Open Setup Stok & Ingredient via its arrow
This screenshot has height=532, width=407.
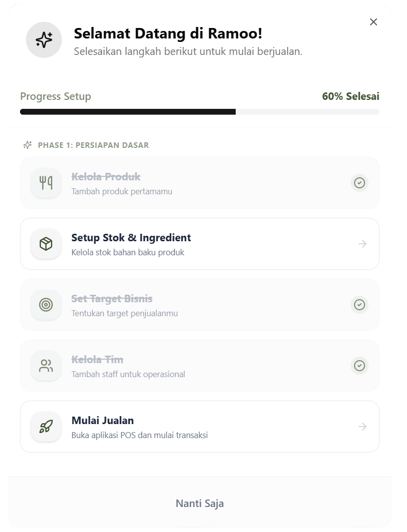363,244
